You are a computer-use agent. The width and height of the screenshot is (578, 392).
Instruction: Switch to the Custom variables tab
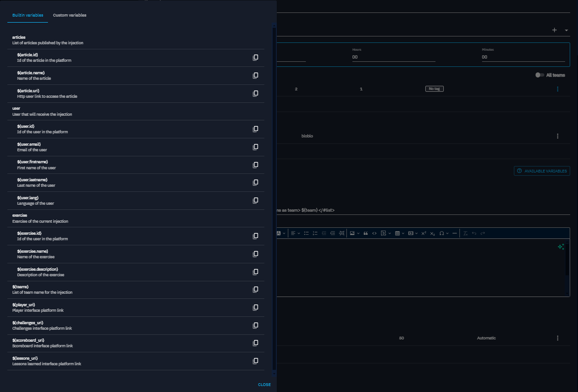point(70,15)
